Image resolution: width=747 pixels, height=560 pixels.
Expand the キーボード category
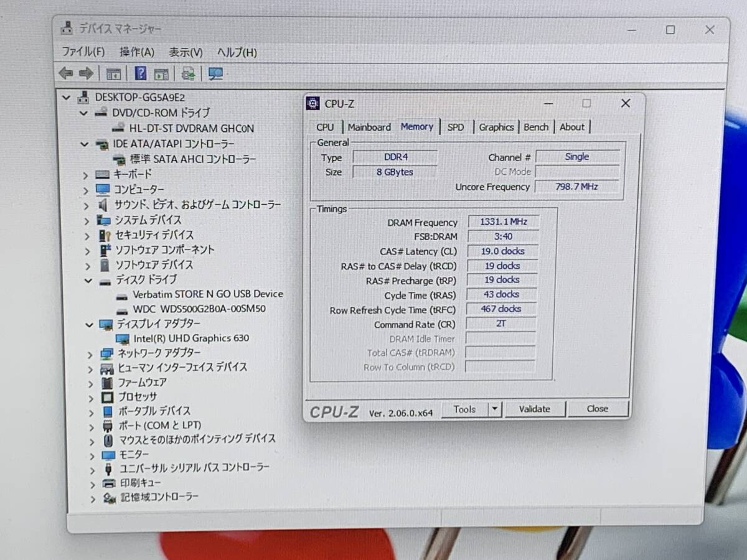pos(86,175)
